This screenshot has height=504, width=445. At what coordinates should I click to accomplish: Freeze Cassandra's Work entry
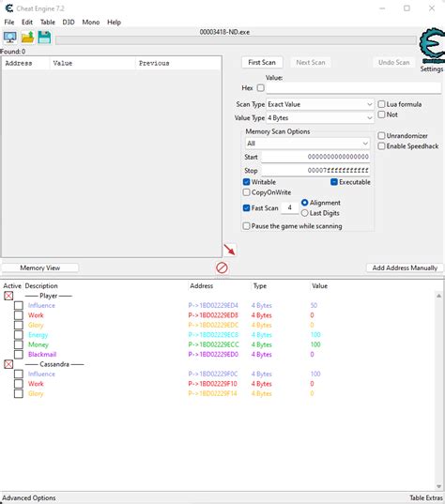coord(19,384)
